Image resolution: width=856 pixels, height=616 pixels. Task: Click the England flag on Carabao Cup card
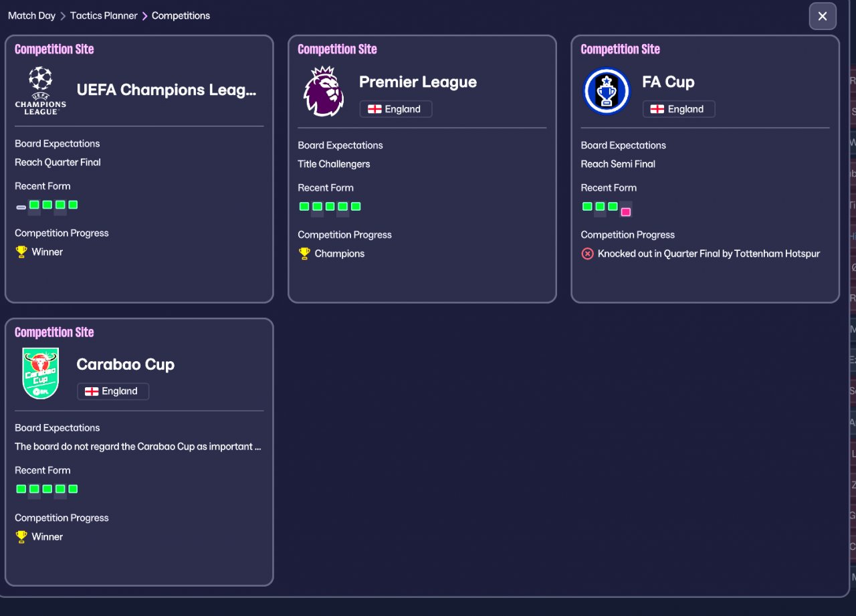click(x=92, y=391)
